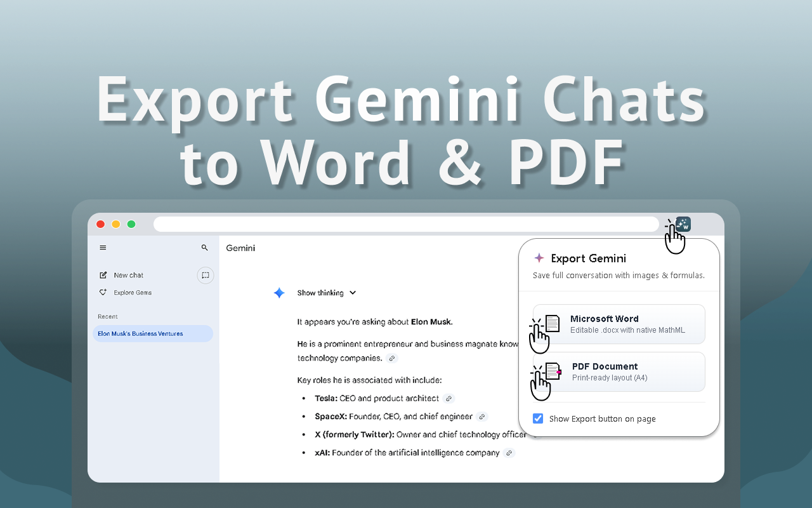Image resolution: width=812 pixels, height=508 pixels.
Task: Open the hamburger menu in Gemini sidebar
Action: click(x=103, y=248)
